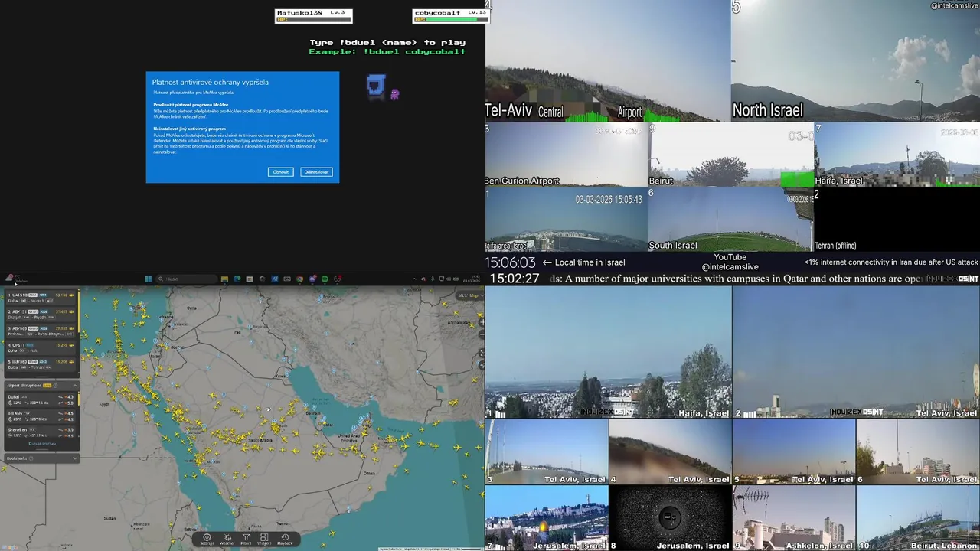Screen dimensions: 980x551
Task: Open Tel Aviv camera feed number 6
Action: tap(918, 452)
